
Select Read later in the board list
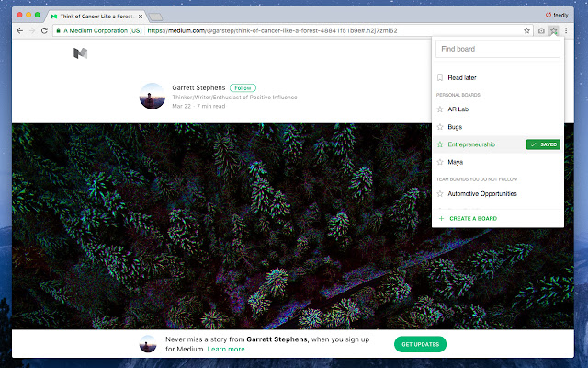[x=461, y=77]
